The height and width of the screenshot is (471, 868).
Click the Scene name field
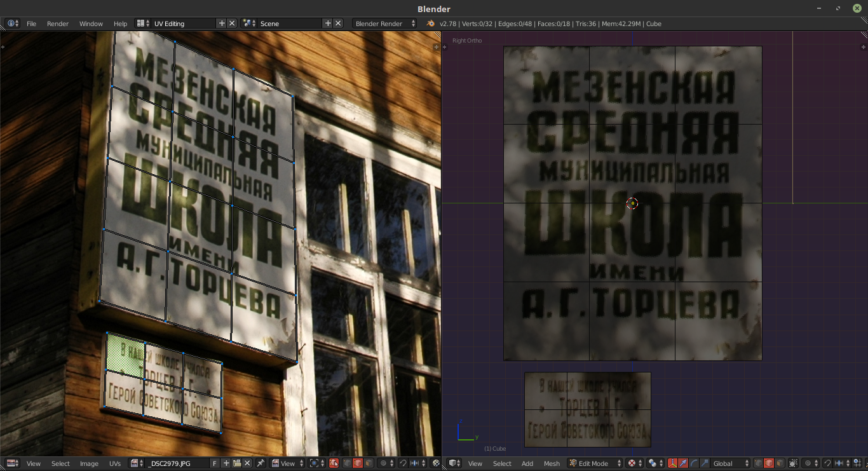[290, 24]
